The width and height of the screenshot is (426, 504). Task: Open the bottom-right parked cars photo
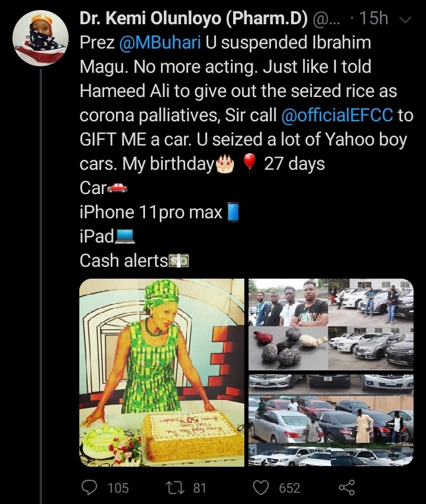tap(331, 421)
